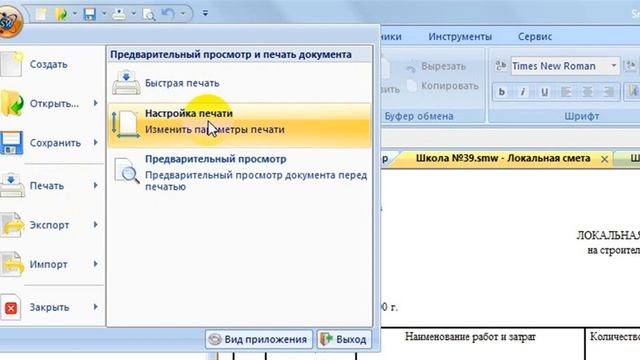Expand the submenu arrow next to Закрыть

pos(96,307)
